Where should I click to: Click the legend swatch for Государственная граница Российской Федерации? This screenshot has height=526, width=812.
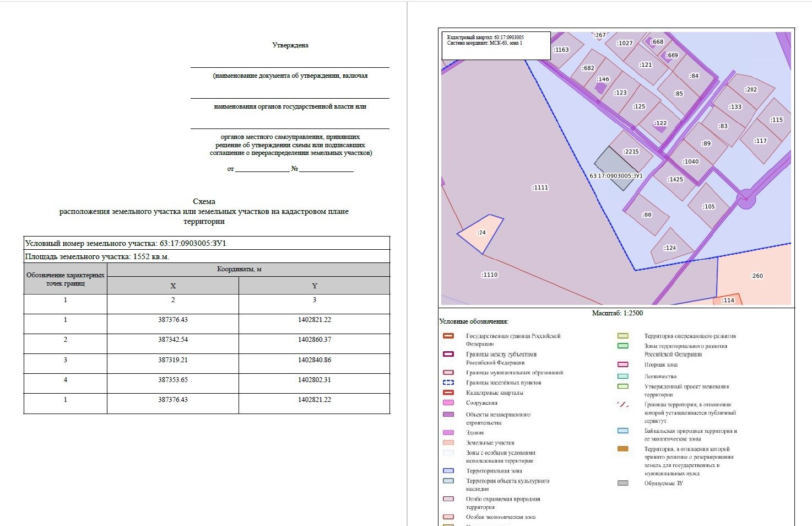click(x=448, y=336)
